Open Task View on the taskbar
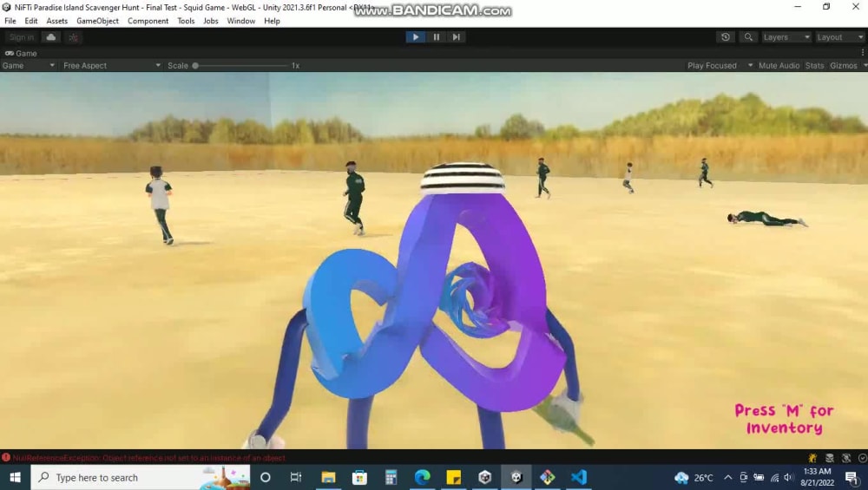Image resolution: width=868 pixels, height=490 pixels. (296, 477)
